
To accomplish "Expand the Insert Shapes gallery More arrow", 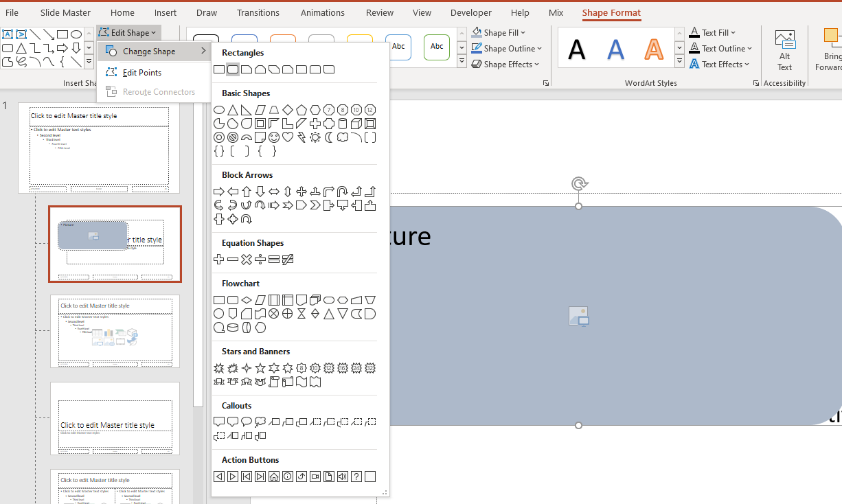I will pyautogui.click(x=89, y=62).
